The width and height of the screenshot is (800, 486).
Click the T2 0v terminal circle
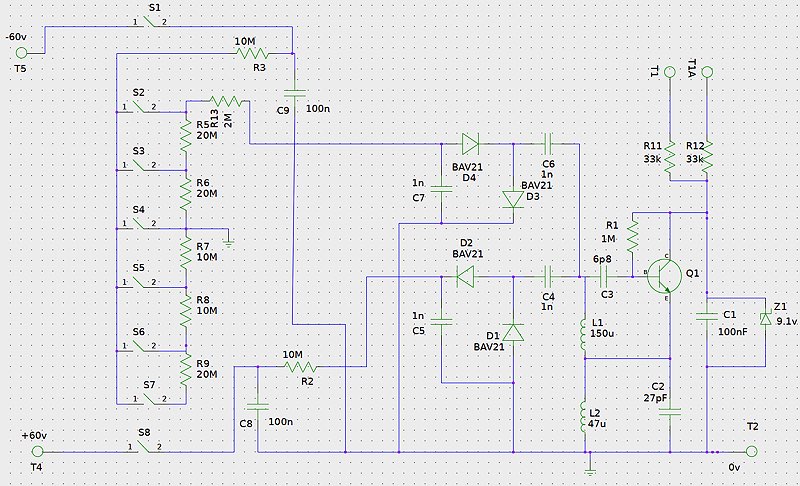tap(752, 450)
